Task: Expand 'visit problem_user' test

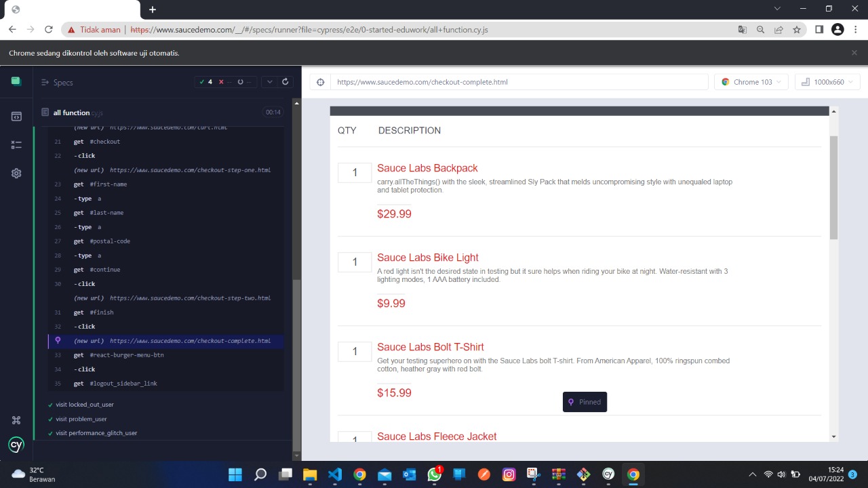Action: [x=81, y=419]
